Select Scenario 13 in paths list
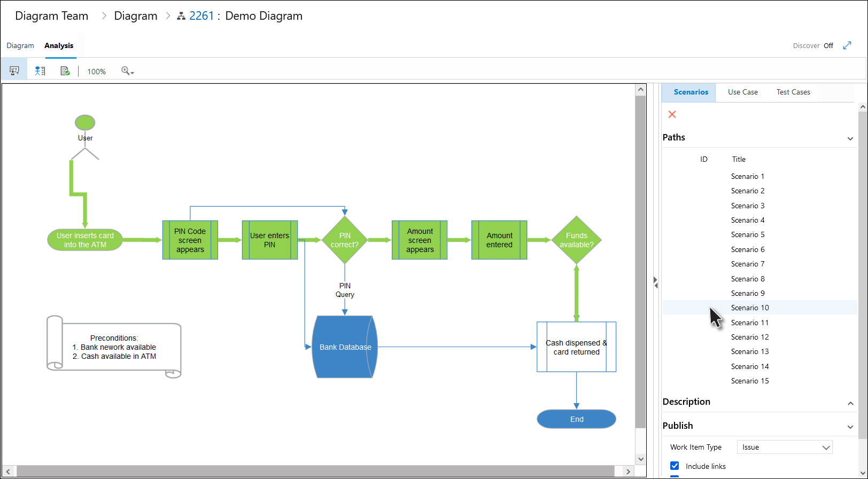 point(759,351)
